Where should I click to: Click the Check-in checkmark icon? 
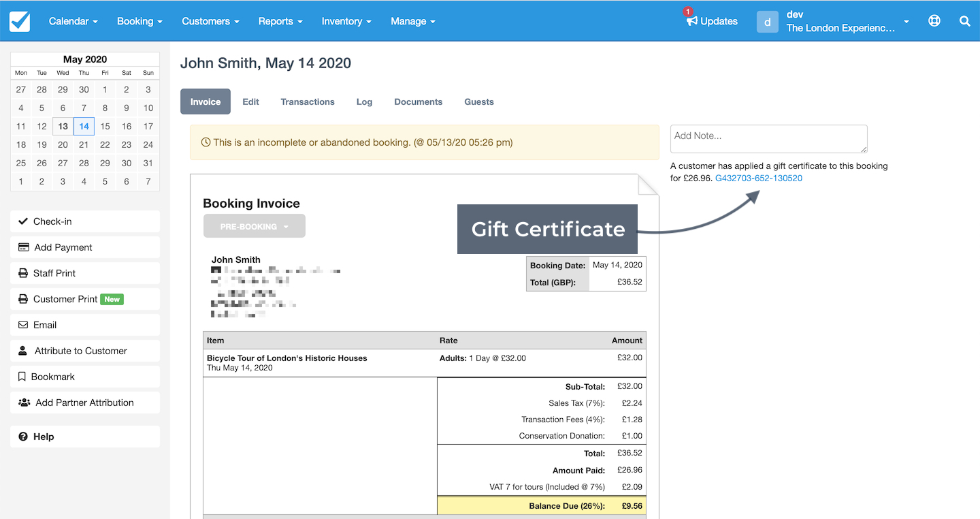pos(23,221)
